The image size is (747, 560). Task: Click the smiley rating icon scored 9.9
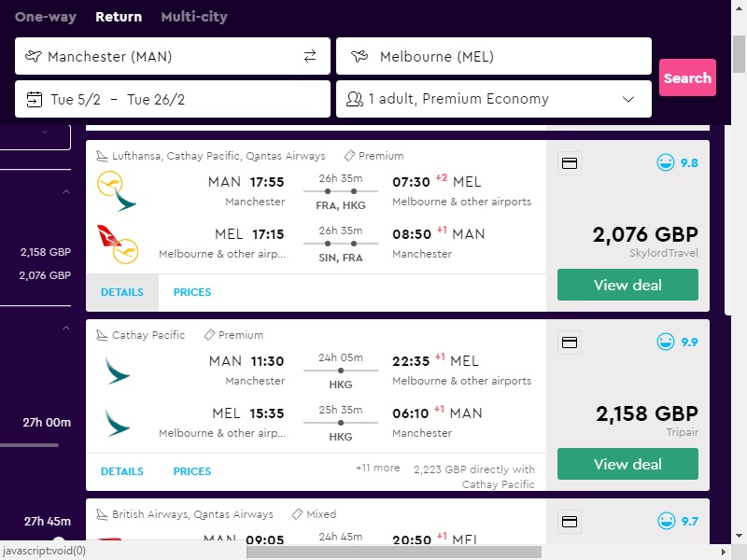666,343
